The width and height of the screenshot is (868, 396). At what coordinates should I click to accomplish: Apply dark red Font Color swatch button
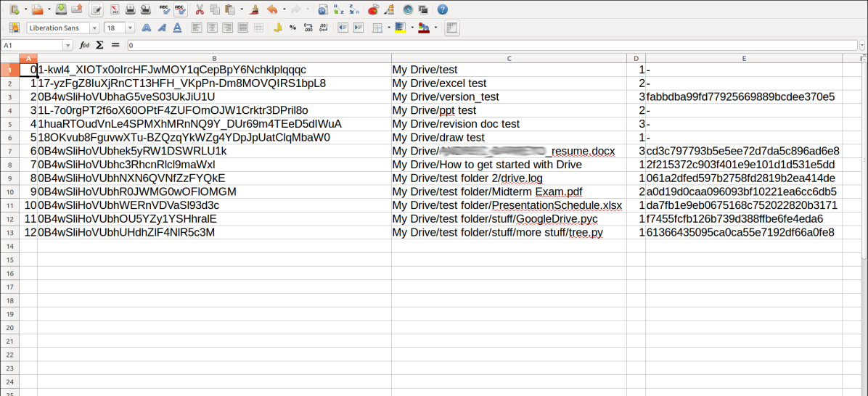424,28
